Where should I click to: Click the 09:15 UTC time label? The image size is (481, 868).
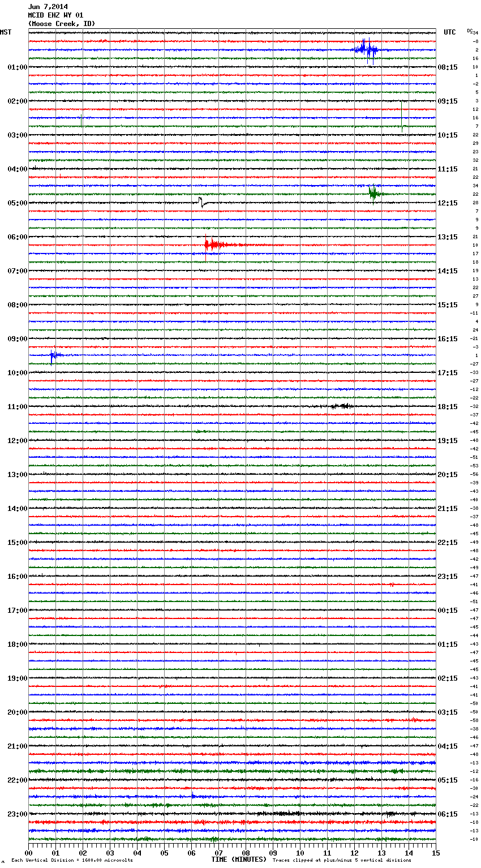click(x=448, y=101)
